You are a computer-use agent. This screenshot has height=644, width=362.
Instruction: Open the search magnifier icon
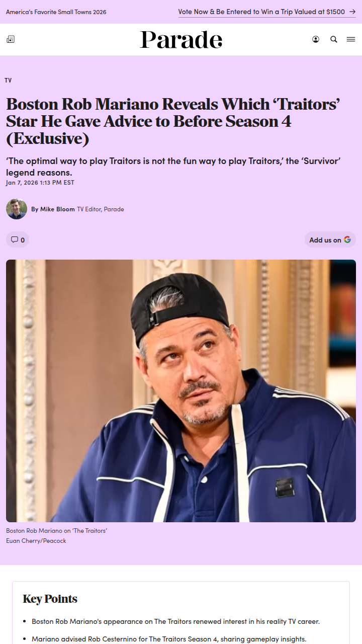click(334, 39)
